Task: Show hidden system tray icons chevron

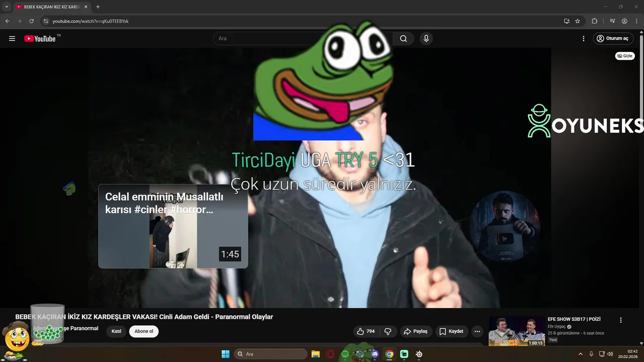Action: click(x=580, y=354)
